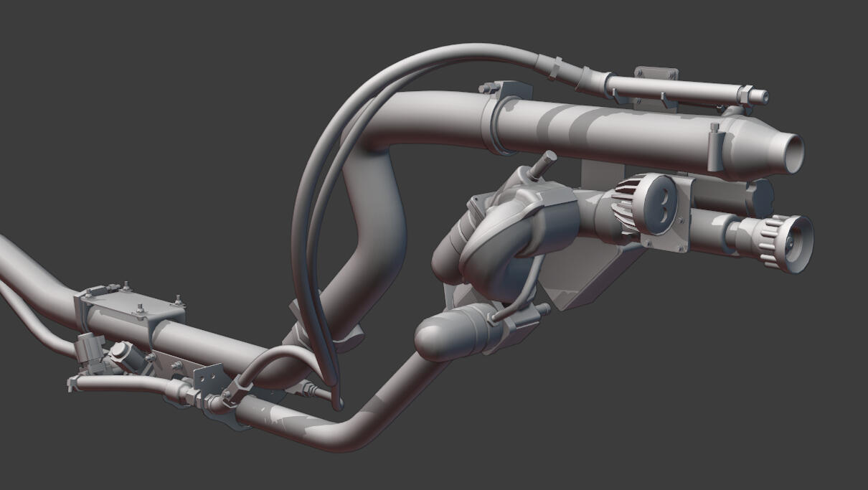Select the vertical strap clamp near the pipe outlet

tap(714, 146)
